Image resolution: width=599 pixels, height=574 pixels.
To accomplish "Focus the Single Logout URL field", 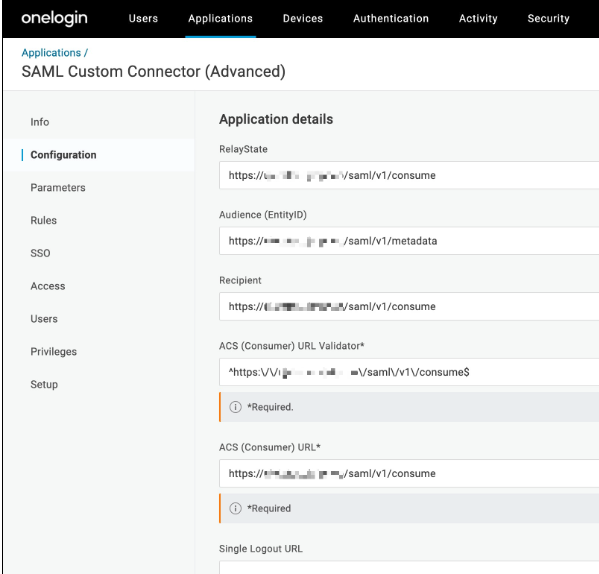I will coord(409,568).
